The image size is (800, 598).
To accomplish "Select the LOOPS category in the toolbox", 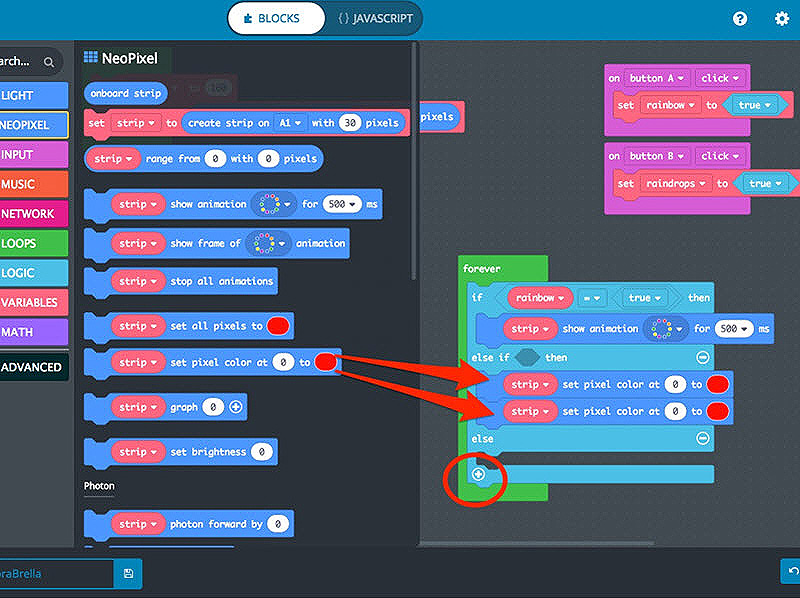I will pyautogui.click(x=30, y=243).
